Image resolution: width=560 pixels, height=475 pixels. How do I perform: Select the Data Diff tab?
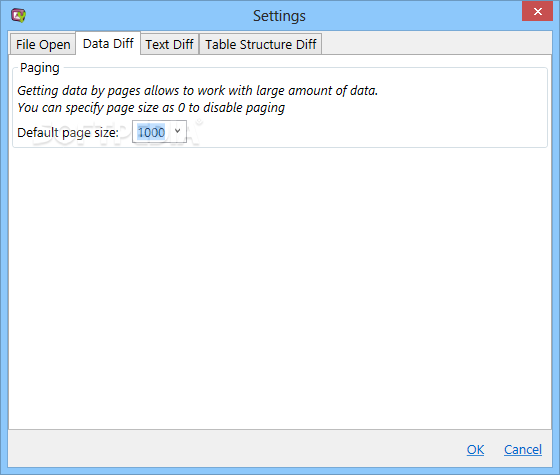(x=108, y=43)
